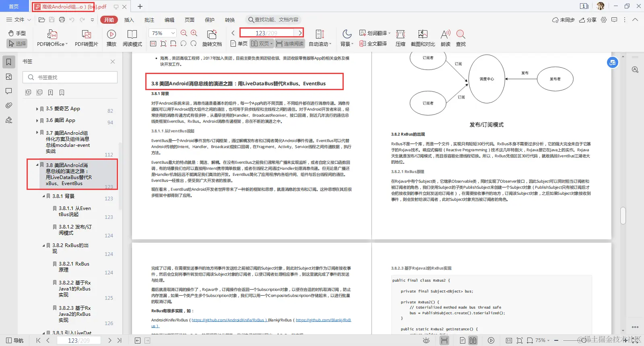Convert PDF to images
Screen dimensions: 644x346
[86, 38]
